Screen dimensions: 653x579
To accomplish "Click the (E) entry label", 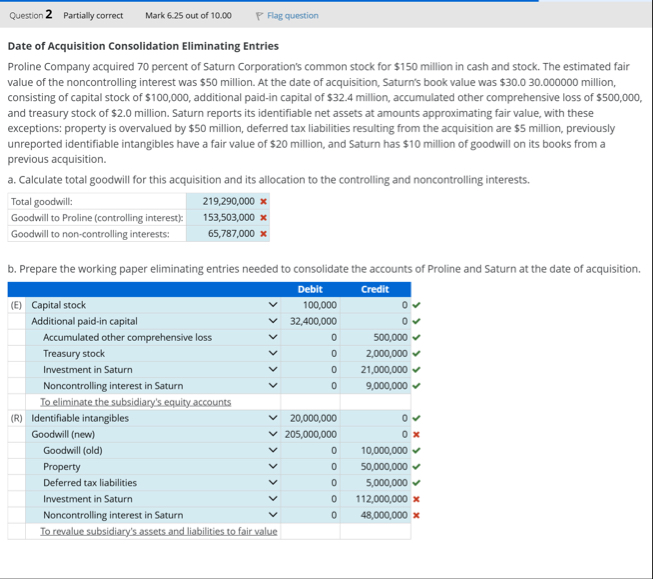I will (x=16, y=305).
